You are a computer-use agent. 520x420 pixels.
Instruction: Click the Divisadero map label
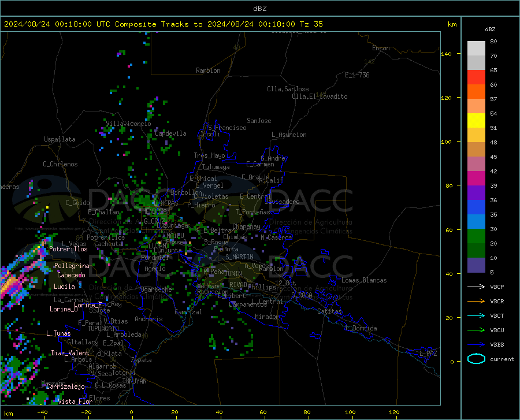click(x=282, y=202)
